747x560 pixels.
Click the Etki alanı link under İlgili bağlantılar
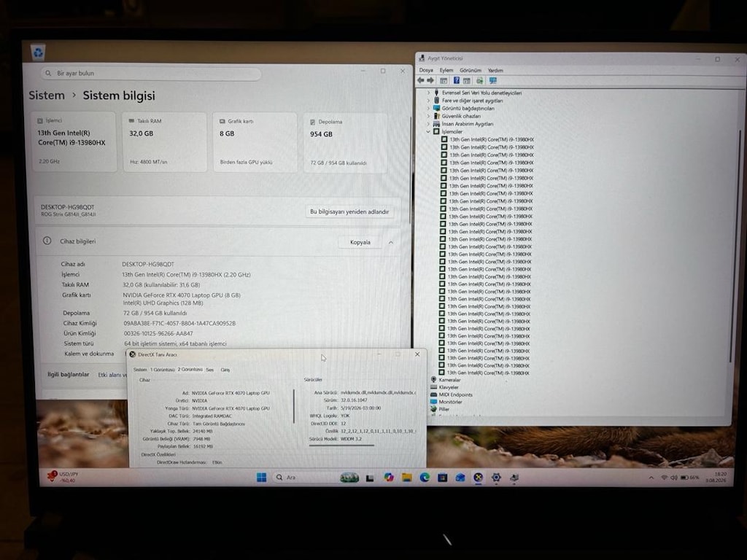[112, 375]
